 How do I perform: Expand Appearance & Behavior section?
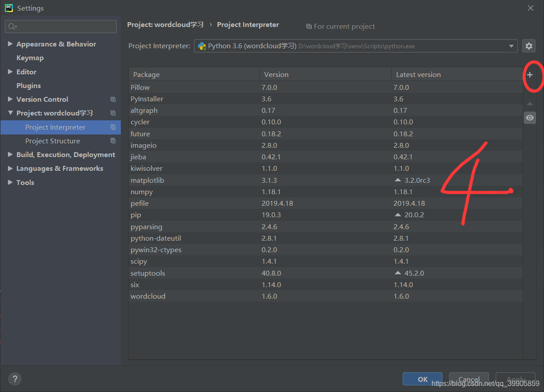pyautogui.click(x=10, y=44)
